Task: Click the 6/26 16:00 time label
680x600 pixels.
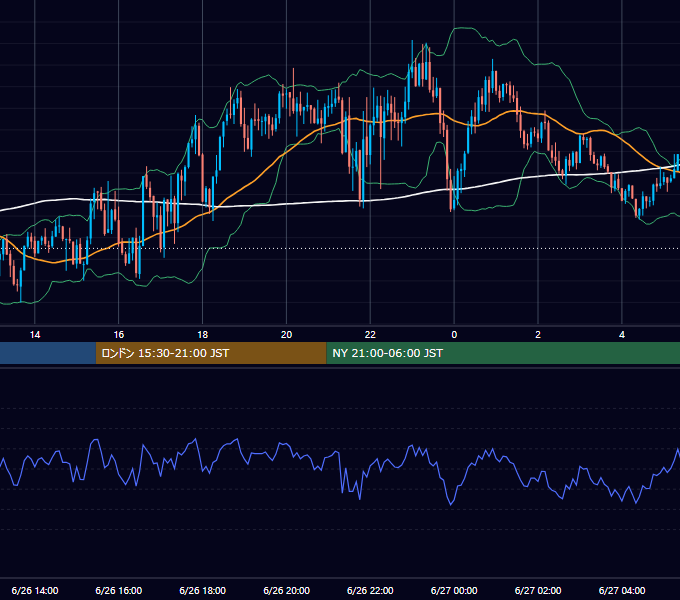Action: [118, 590]
